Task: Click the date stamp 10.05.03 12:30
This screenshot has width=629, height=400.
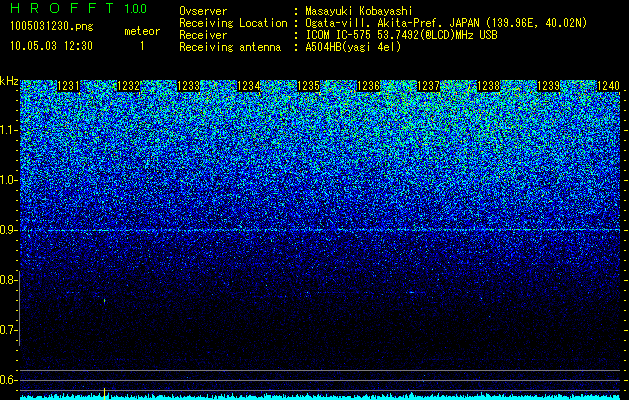Action: [x=51, y=46]
